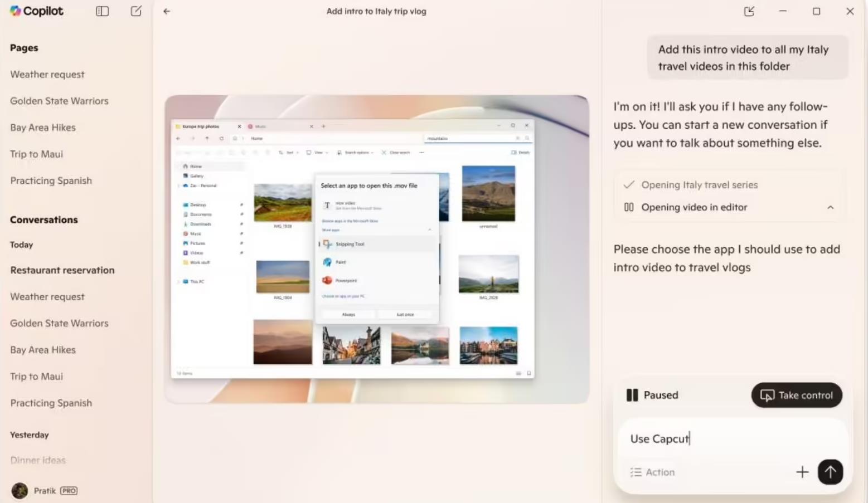Collapse the More apps list
Screen dimensions: 868x503
(430, 229)
